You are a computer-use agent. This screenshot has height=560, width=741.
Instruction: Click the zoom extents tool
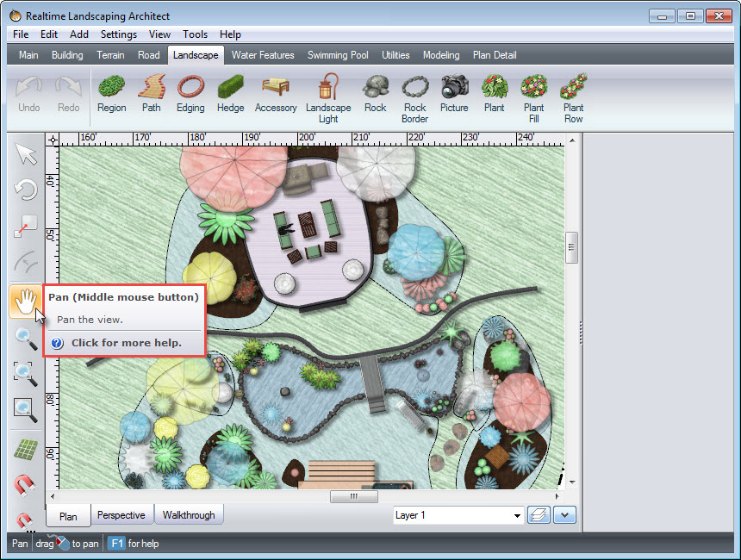(26, 410)
